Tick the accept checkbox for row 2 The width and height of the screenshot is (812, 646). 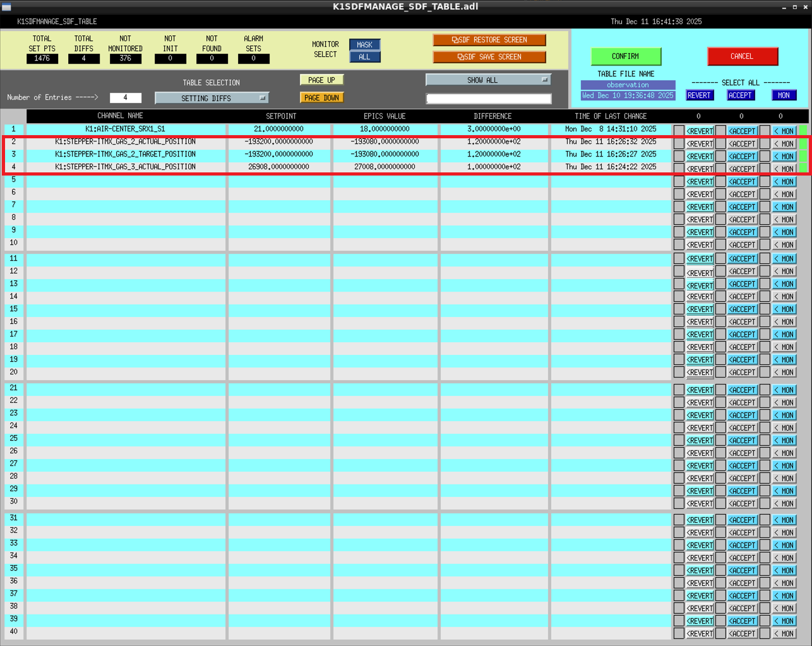(720, 143)
